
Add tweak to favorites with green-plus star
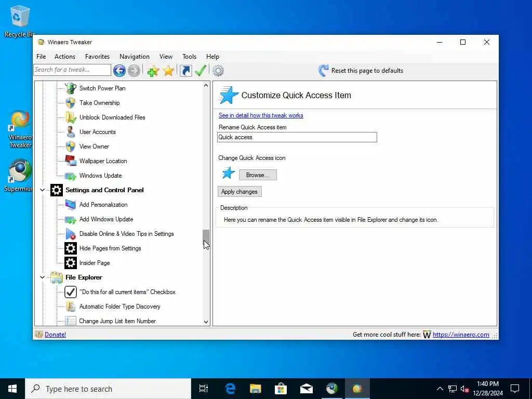point(153,71)
